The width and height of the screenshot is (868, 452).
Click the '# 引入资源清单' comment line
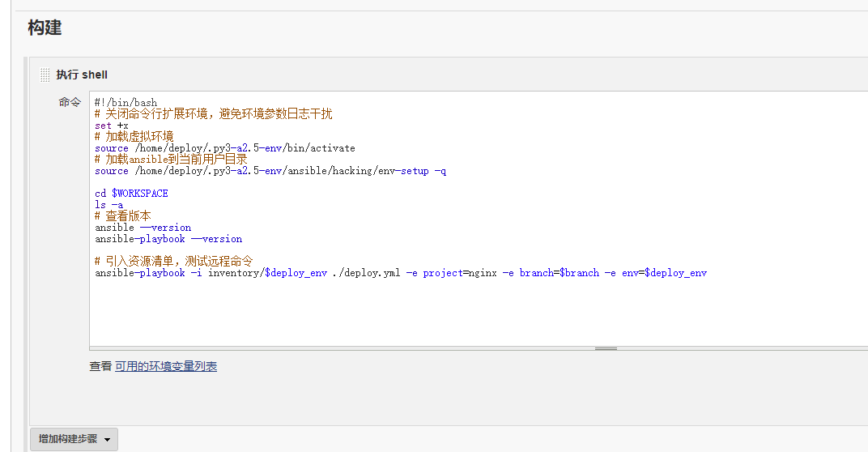[x=173, y=262]
